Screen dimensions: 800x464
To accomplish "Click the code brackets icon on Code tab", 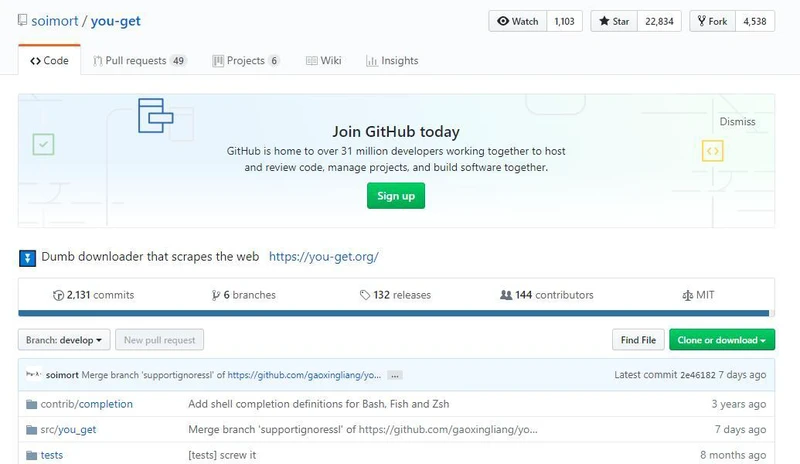I will 35,61.
